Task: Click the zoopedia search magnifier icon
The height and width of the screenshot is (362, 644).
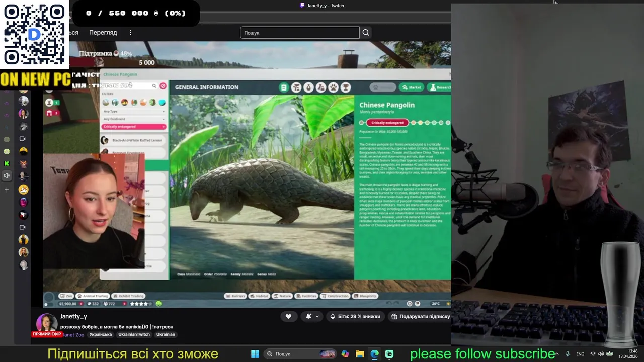Action: tap(154, 86)
